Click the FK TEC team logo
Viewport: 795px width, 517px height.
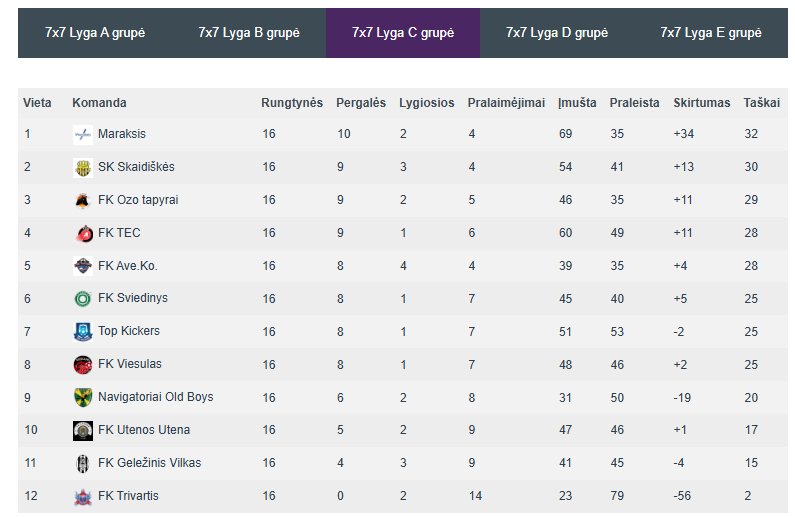(x=83, y=234)
